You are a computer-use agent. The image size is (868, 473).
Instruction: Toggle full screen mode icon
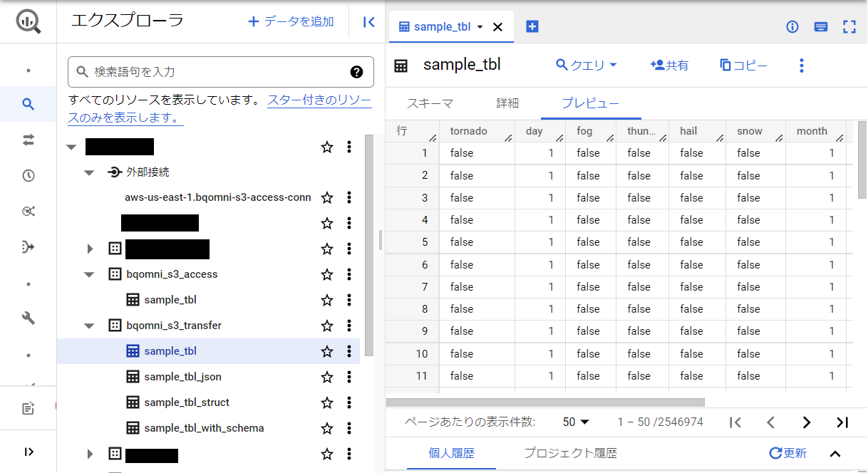[x=849, y=26]
